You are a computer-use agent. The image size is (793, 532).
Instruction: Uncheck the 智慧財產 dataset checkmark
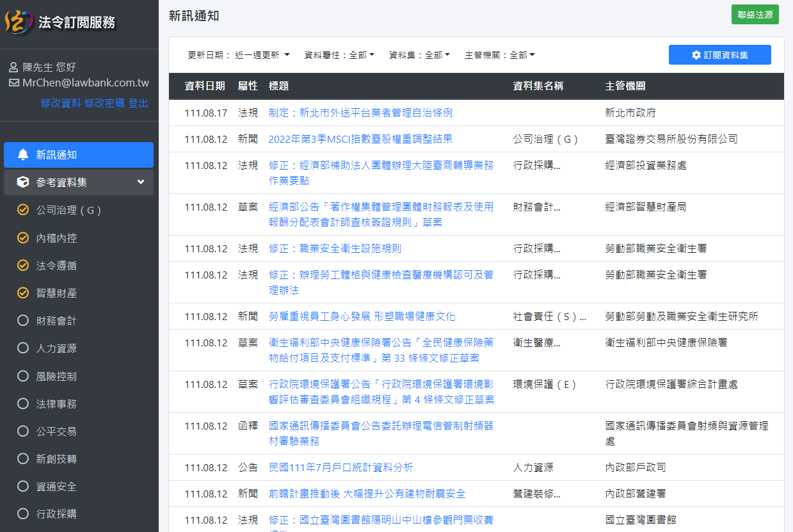(x=23, y=293)
